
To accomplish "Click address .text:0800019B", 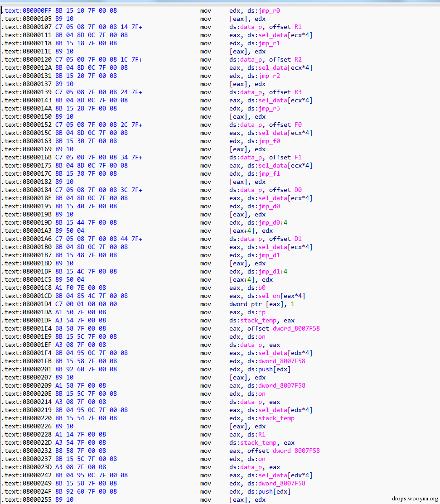I will coord(26,215).
